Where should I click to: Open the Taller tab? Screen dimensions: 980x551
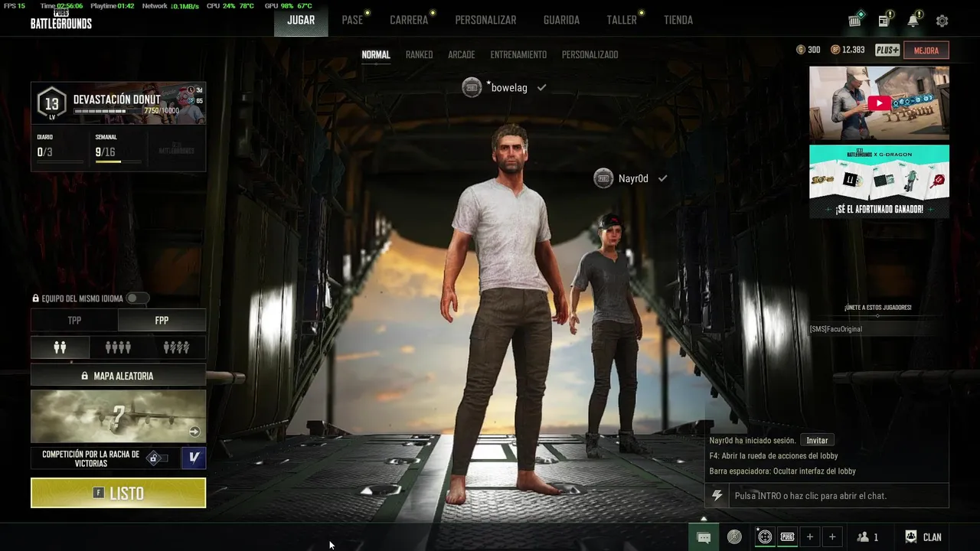[x=622, y=20]
